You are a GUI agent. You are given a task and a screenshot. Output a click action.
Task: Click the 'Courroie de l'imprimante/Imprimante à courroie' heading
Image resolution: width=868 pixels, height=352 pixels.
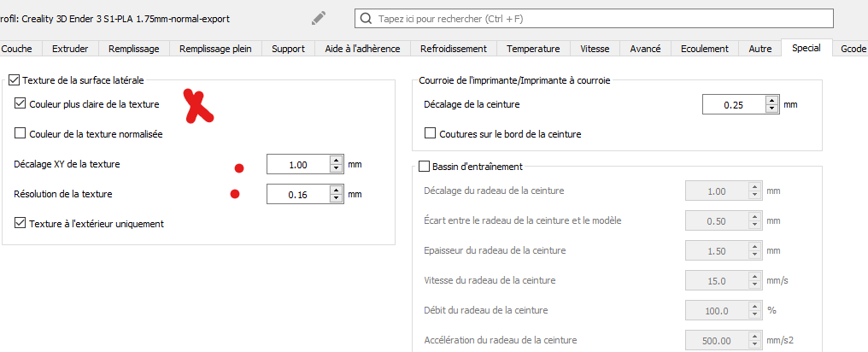pyautogui.click(x=515, y=81)
